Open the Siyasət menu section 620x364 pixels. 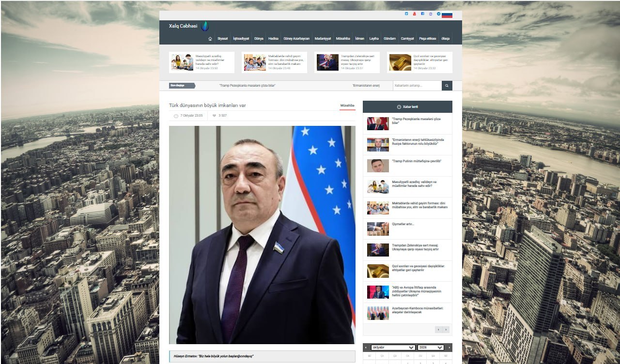[x=223, y=39]
